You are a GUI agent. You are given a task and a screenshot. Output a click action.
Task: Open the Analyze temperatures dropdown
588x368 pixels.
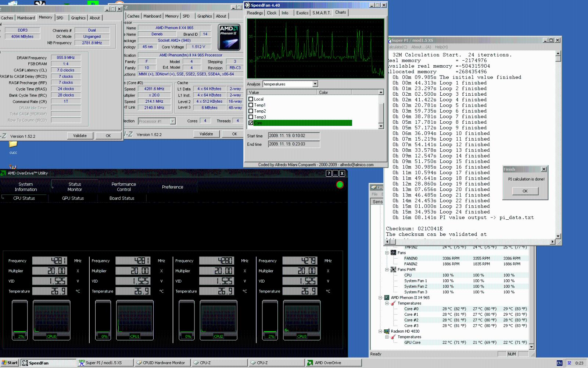click(x=315, y=84)
